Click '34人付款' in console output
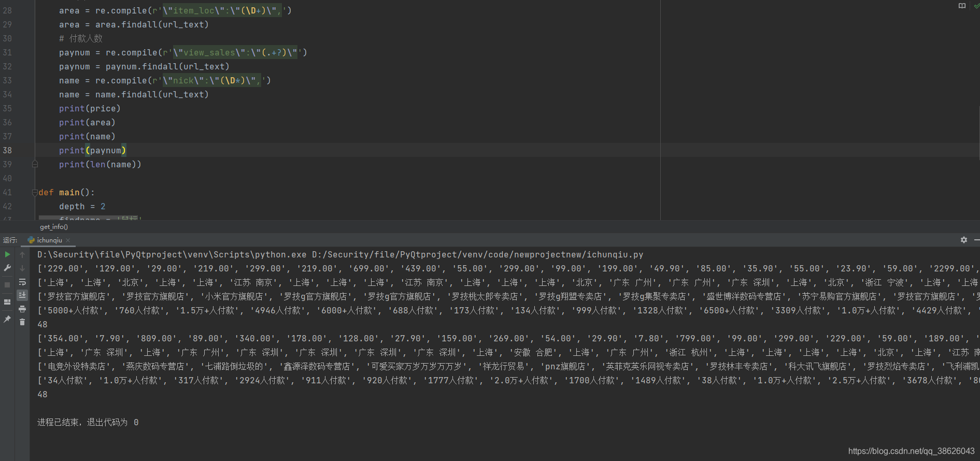Screen dimensions: 980x461 pos(65,380)
